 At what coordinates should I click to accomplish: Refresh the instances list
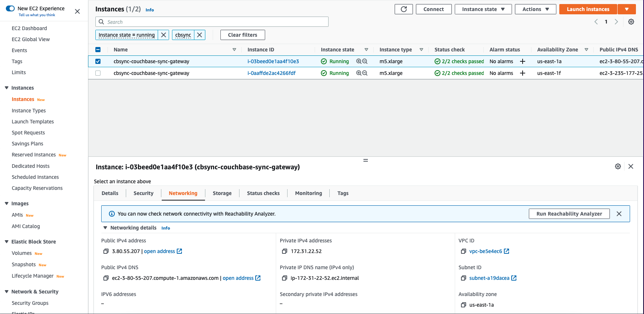point(404,9)
